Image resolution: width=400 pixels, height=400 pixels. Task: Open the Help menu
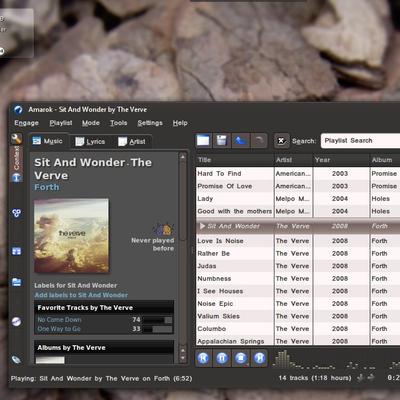click(180, 123)
